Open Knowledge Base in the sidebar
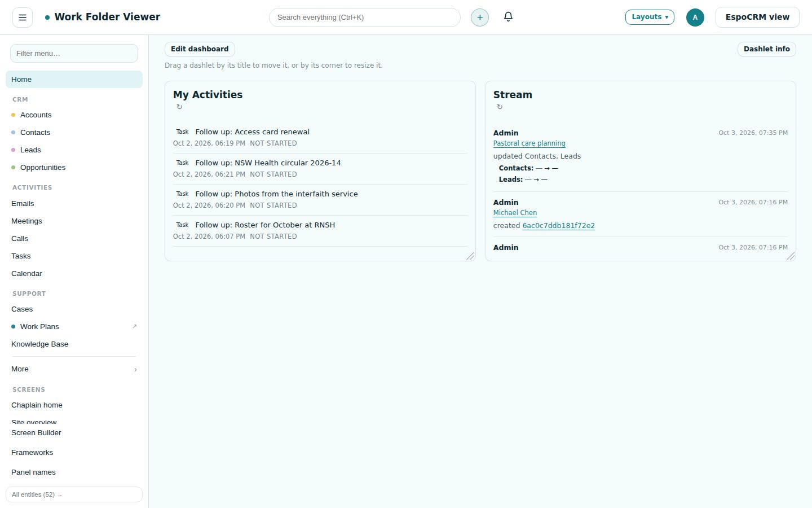 tap(74, 344)
